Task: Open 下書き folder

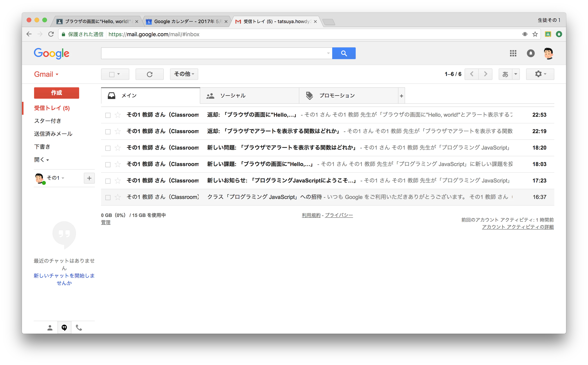Action: click(42, 146)
